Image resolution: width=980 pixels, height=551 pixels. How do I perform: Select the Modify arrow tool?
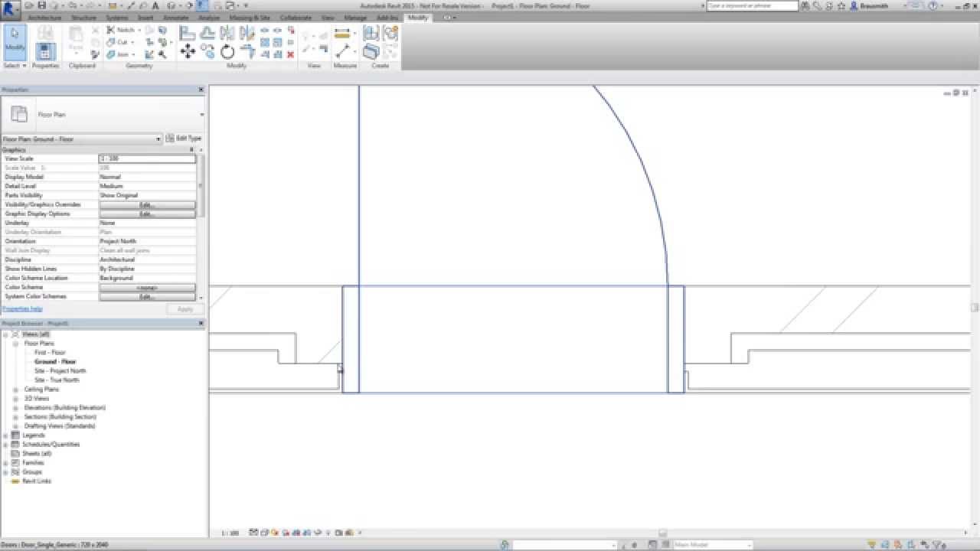[15, 43]
